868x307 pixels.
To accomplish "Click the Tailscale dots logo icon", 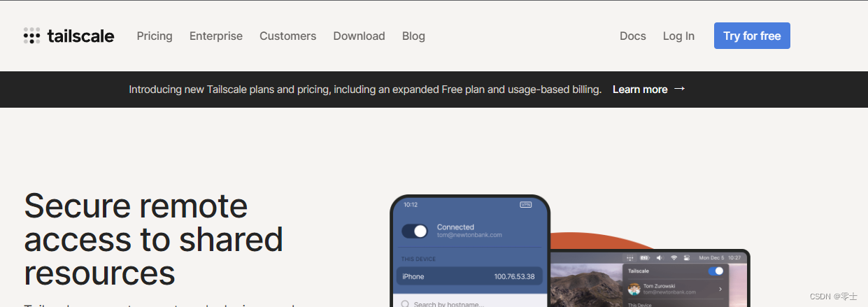I will [31, 36].
